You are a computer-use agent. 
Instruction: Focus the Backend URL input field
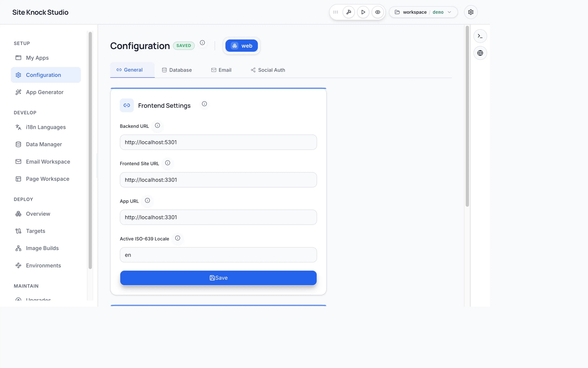click(218, 142)
